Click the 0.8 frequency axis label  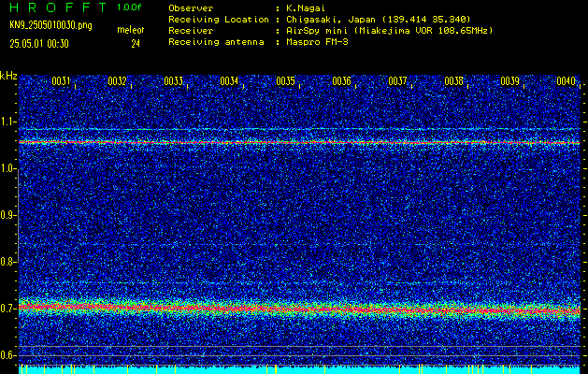click(x=7, y=262)
